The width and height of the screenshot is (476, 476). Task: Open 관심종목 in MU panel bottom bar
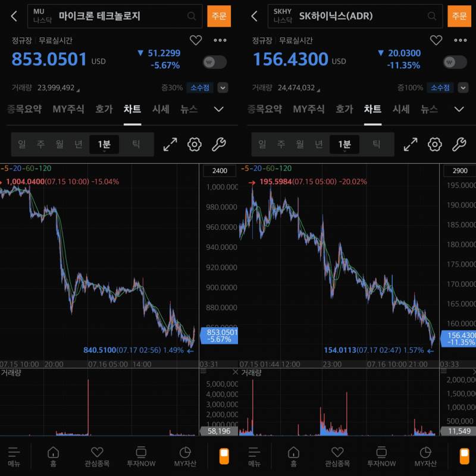97,456
